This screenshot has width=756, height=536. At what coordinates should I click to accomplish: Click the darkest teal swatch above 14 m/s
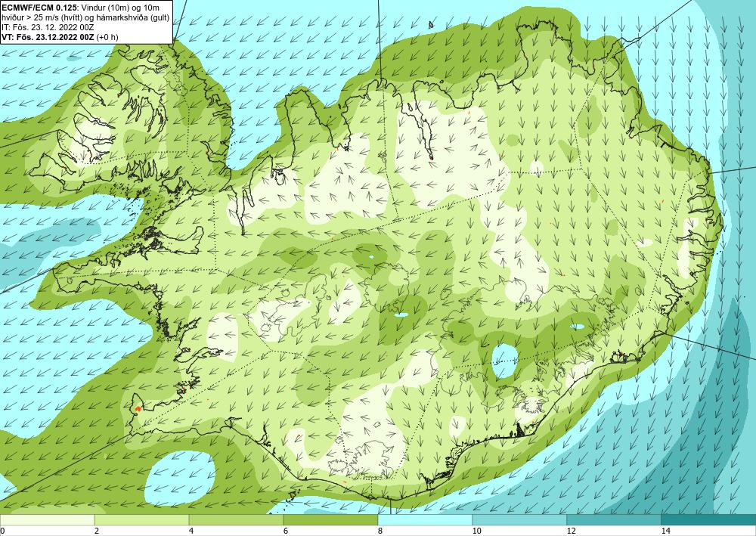click(709, 519)
